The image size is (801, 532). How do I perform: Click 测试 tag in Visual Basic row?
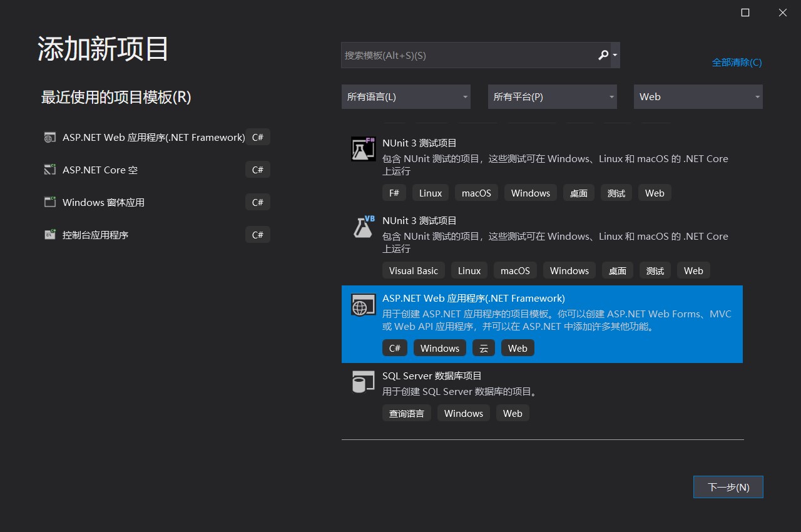pyautogui.click(x=655, y=270)
